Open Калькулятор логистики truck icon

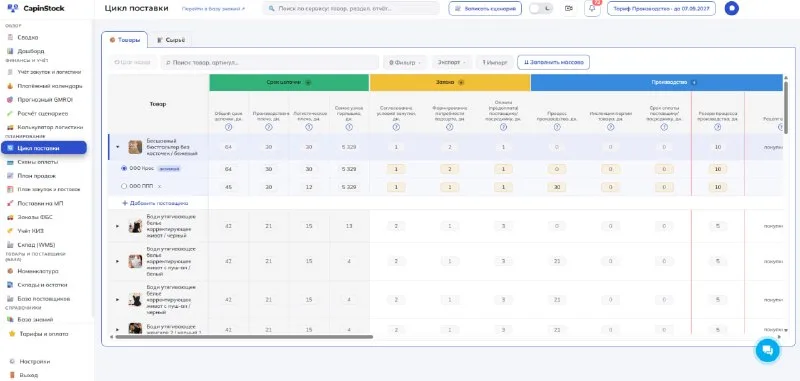click(10, 128)
